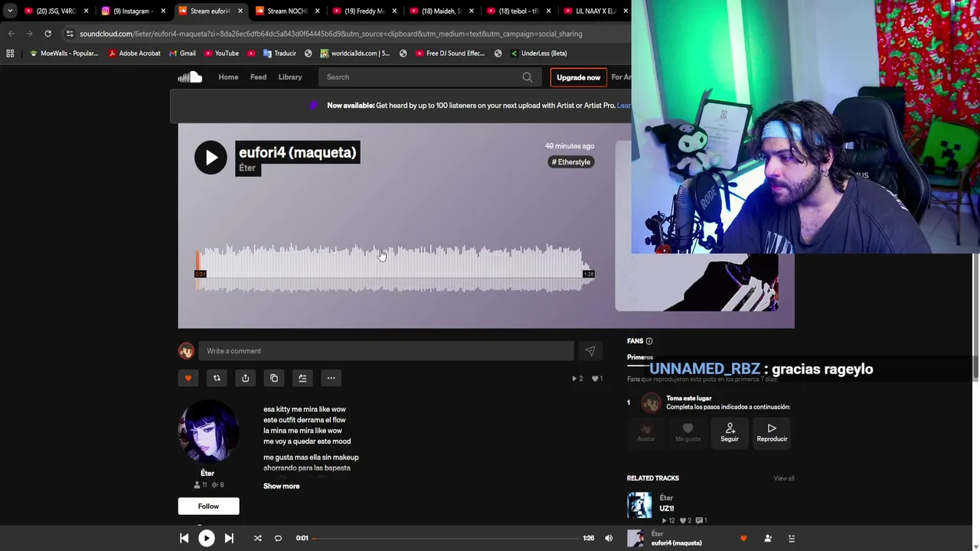The image size is (980, 551).
Task: Open the Free DJ Sound Effec... bookmark
Action: coord(450,54)
